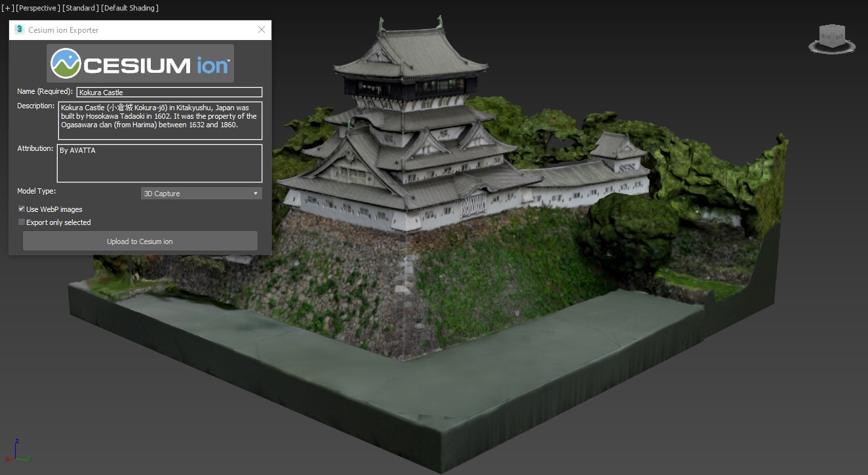Click the 'Name (Required):' label
Screen dimensions: 868x475
tap(45, 92)
